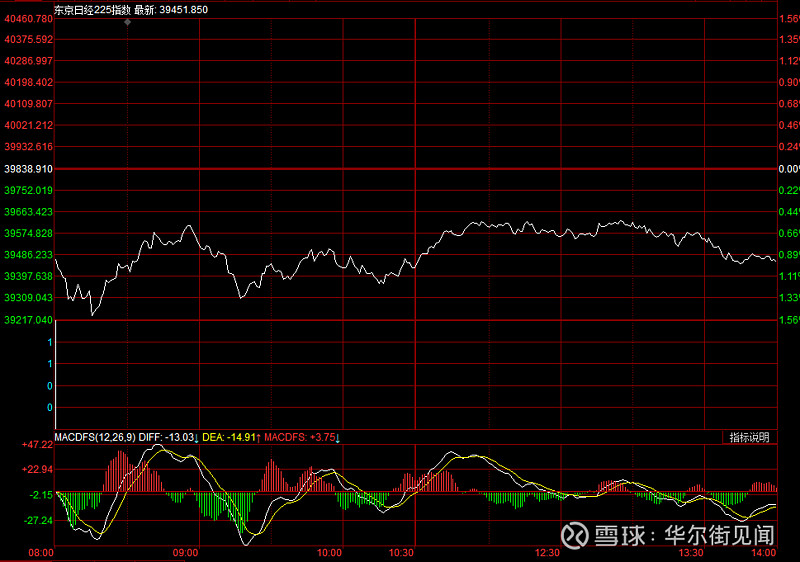Click the 40109.807 price axis label
The height and width of the screenshot is (562, 800).
[29, 104]
